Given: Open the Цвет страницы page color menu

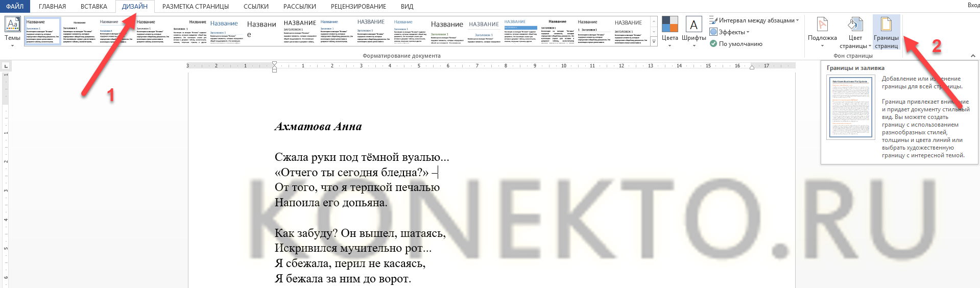Looking at the screenshot, I should pos(855,32).
